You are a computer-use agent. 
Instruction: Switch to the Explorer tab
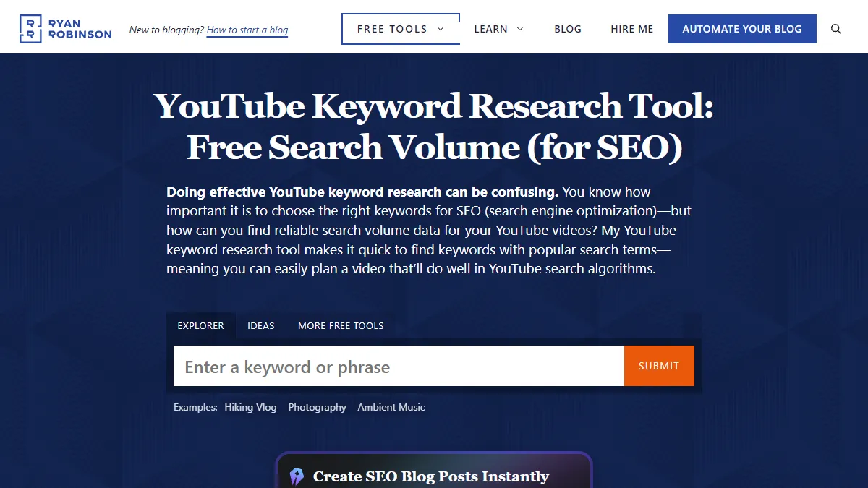click(201, 325)
